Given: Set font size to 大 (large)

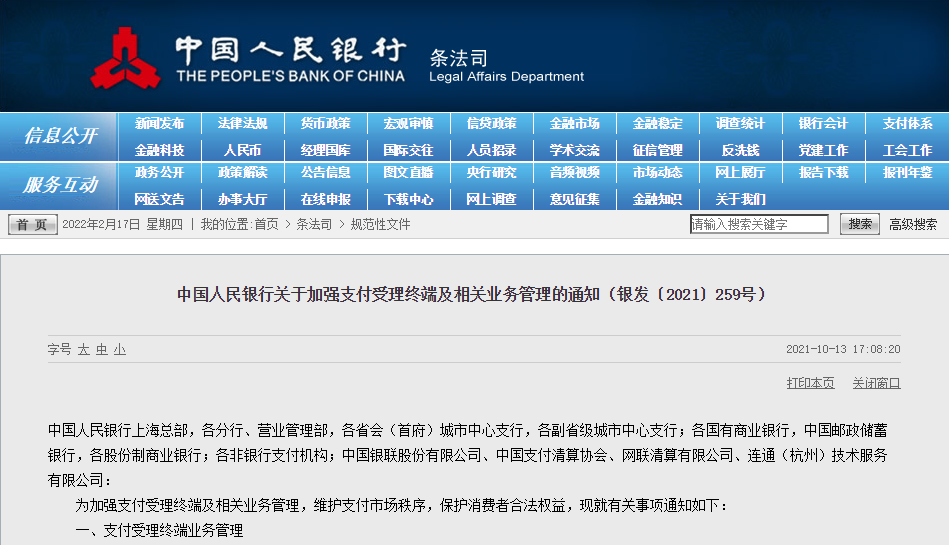Looking at the screenshot, I should click(84, 349).
